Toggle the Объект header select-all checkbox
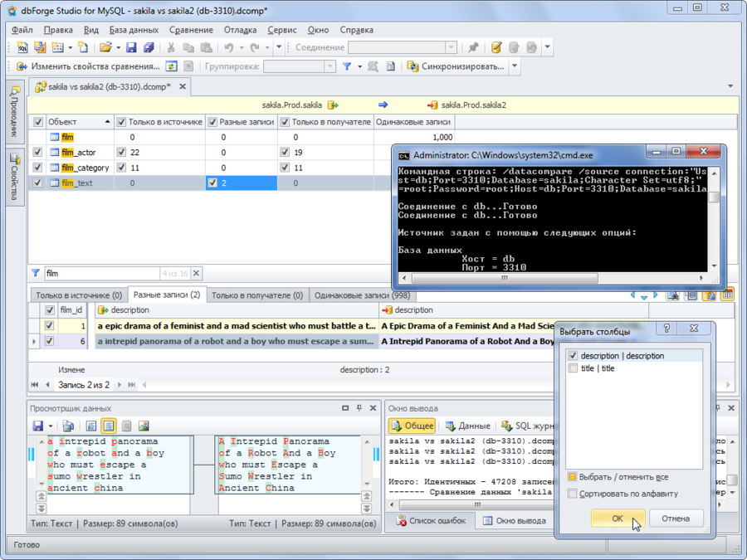The image size is (747, 560). click(x=38, y=122)
